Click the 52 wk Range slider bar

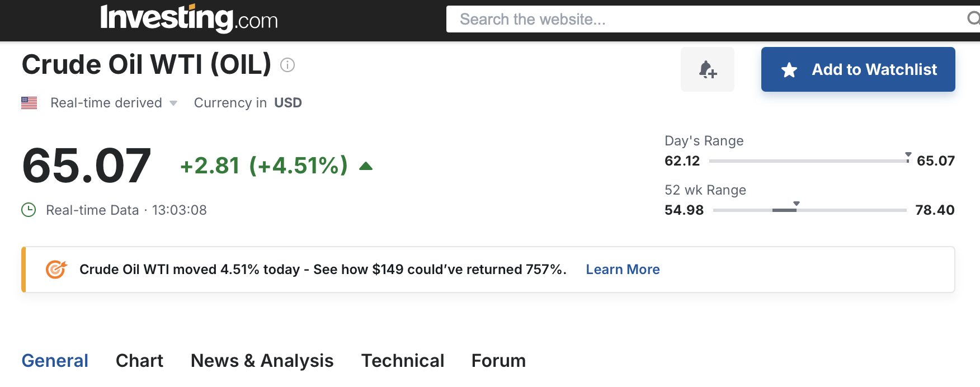tap(809, 210)
